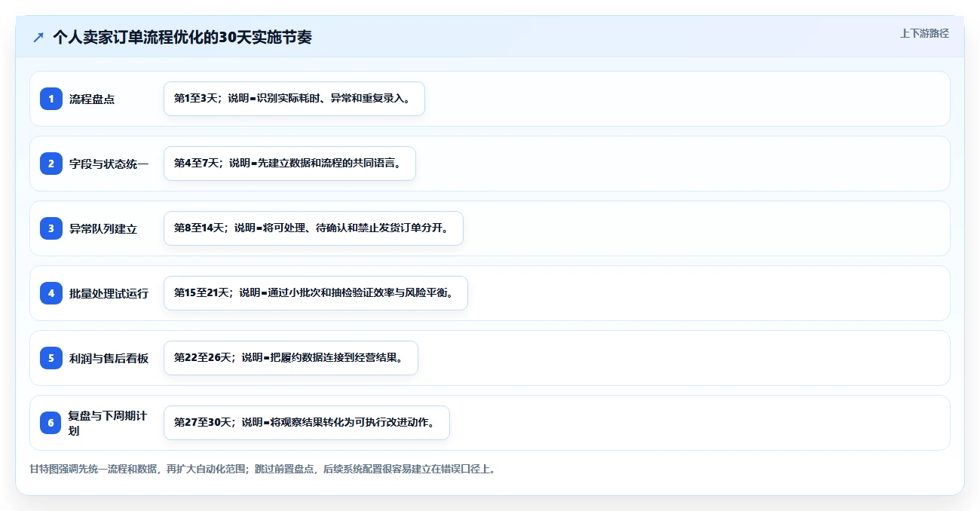
Task: Click the 第15至21天 description box
Action: (315, 293)
